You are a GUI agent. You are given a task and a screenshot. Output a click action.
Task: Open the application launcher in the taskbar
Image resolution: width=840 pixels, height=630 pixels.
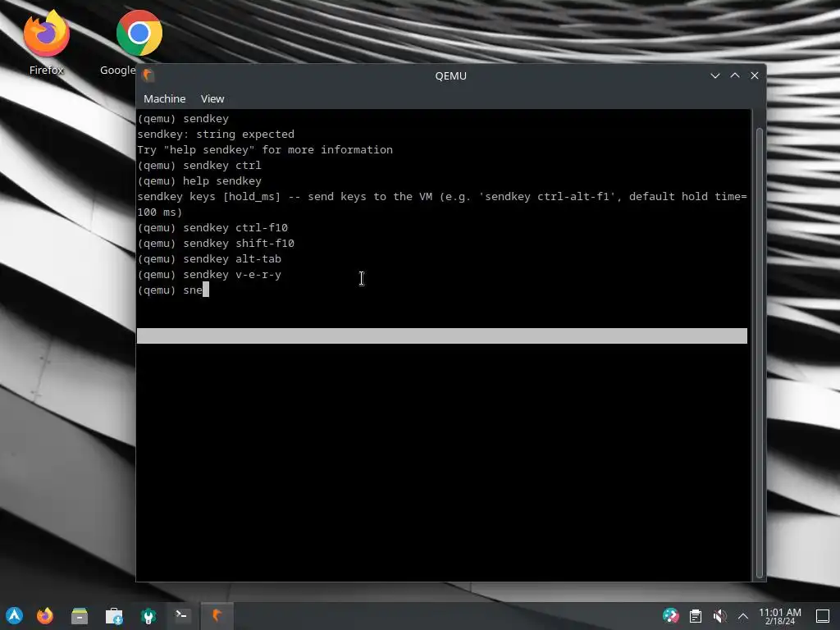15,616
